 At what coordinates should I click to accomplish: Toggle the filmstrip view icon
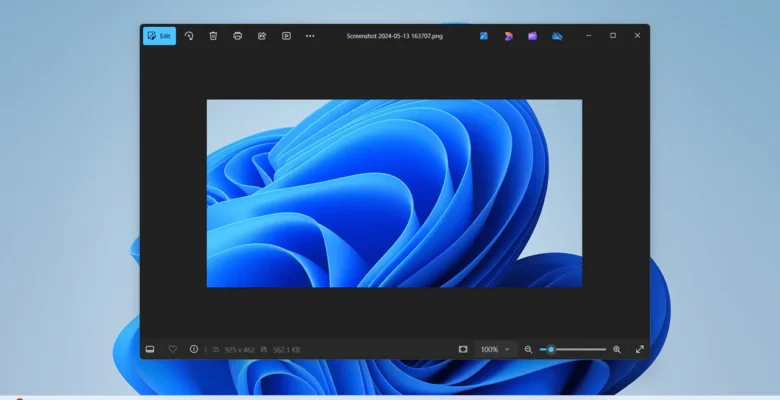pyautogui.click(x=150, y=349)
